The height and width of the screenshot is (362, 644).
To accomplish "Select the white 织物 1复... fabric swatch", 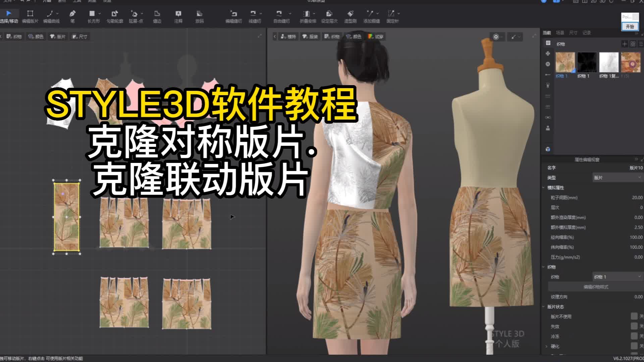I will coord(609,62).
